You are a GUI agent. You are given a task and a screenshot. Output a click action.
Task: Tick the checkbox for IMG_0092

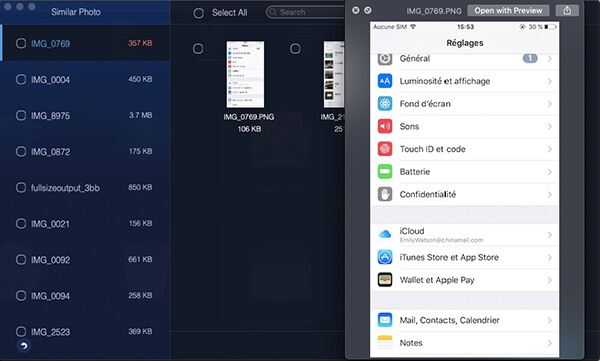[21, 260]
